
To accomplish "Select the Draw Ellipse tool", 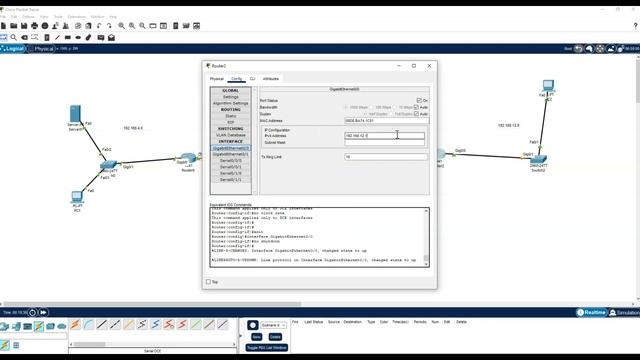I will pyautogui.click(x=78, y=38).
